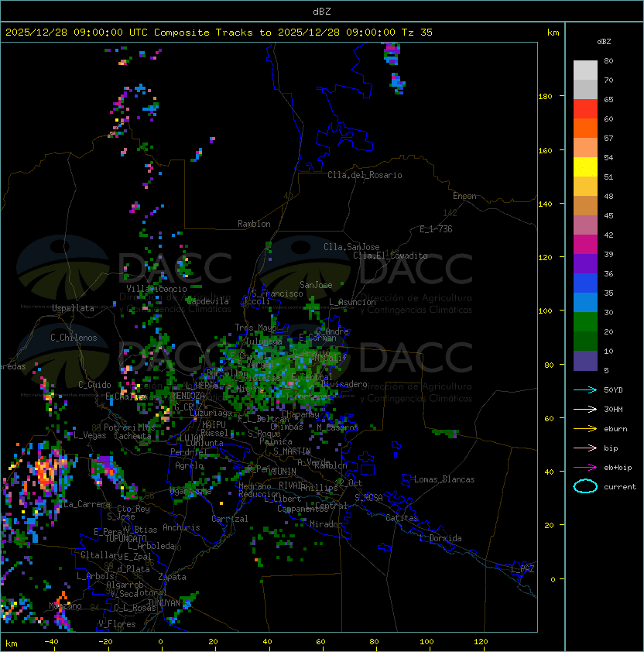The image size is (644, 652).
Task: Click the L_Asuncion label
Action: (352, 302)
